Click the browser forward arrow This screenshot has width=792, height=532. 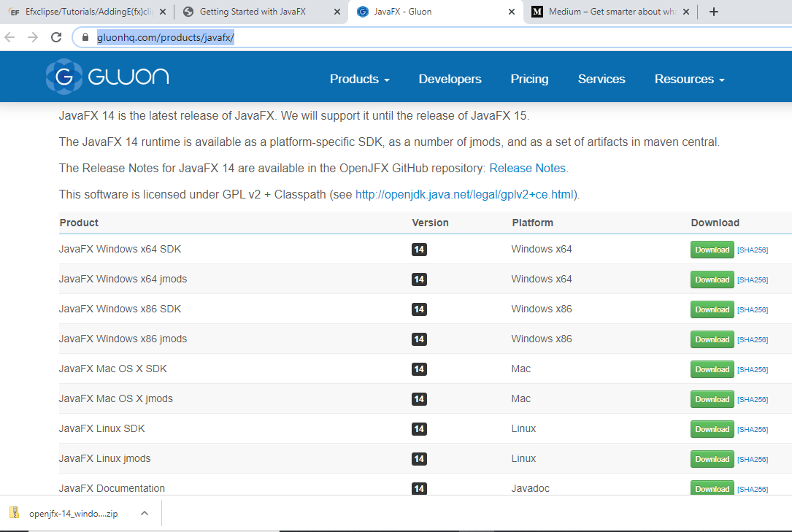click(x=31, y=36)
